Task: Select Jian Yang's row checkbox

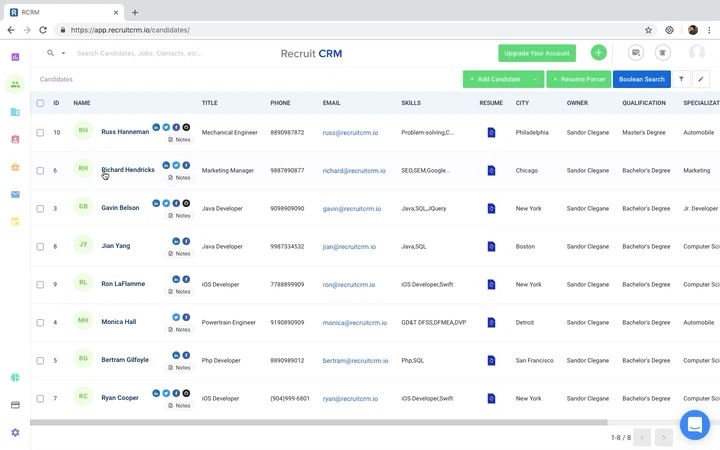Action: (x=40, y=247)
